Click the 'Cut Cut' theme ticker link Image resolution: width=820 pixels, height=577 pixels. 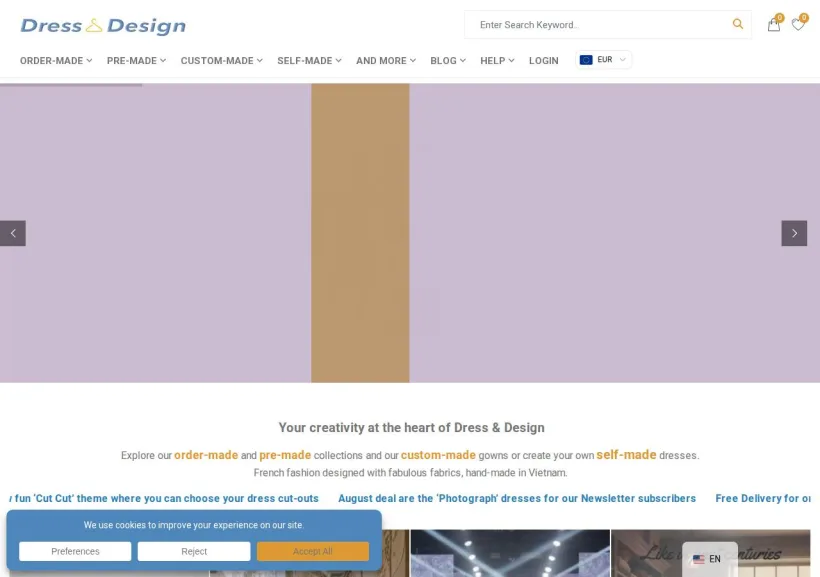(164, 499)
